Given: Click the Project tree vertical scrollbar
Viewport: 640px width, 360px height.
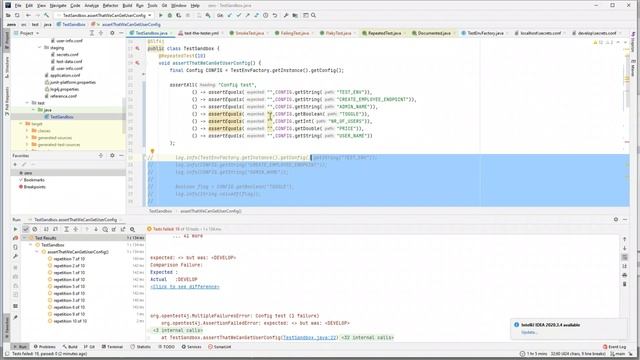Looking at the screenshot, I should (x=124, y=115).
